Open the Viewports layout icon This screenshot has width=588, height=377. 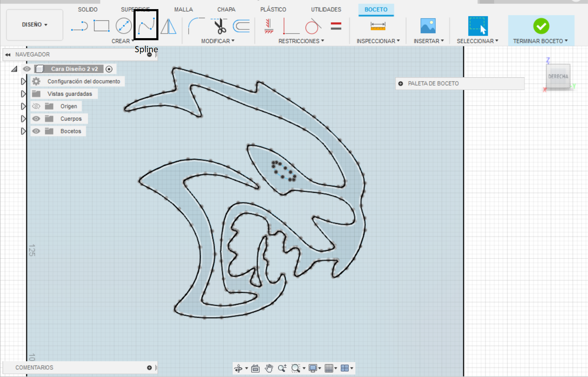(345, 368)
